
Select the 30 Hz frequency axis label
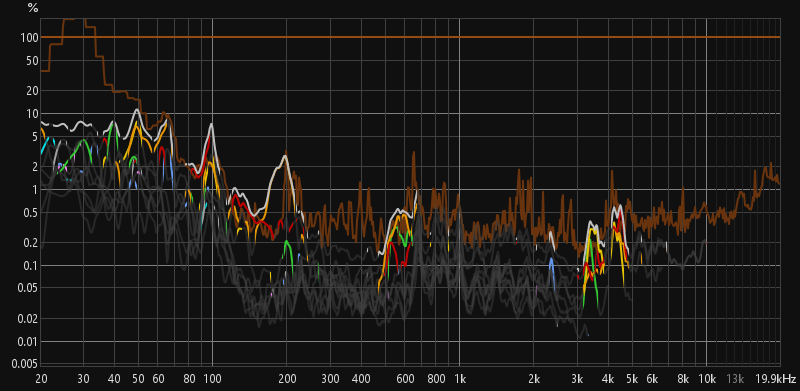pos(84,379)
